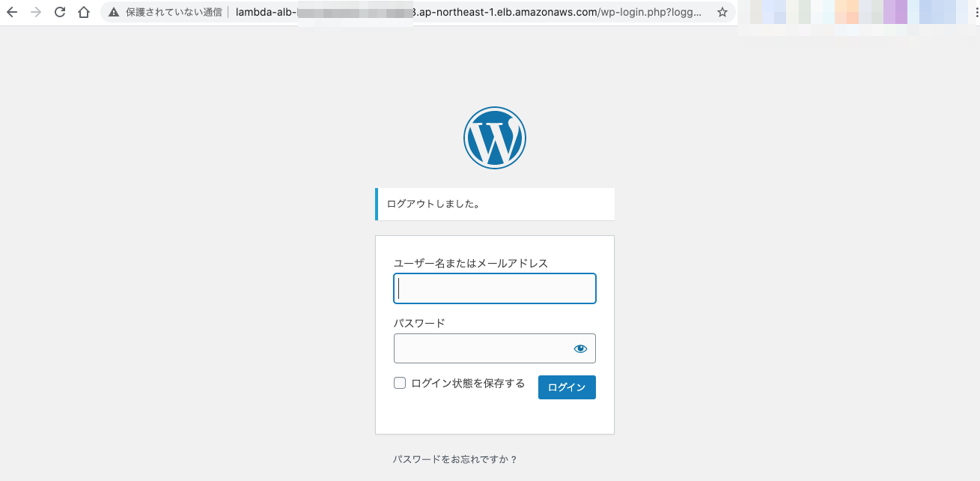980x481 pixels.
Task: Open the browser home page icon
Action: click(x=84, y=12)
